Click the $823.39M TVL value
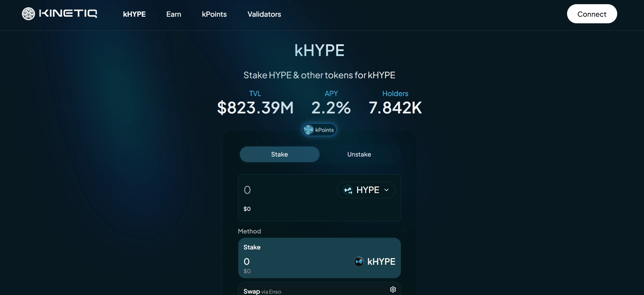Screen dimensions: 644x295 point(256,108)
